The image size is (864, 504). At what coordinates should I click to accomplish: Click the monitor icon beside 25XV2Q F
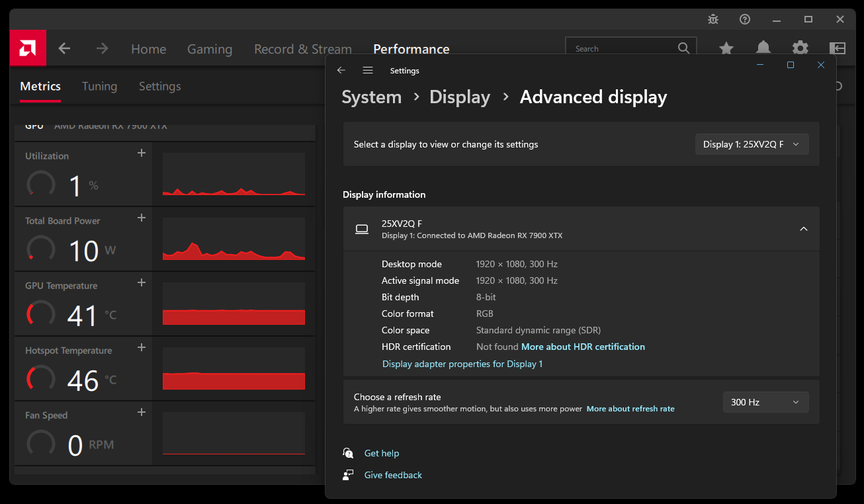click(362, 229)
